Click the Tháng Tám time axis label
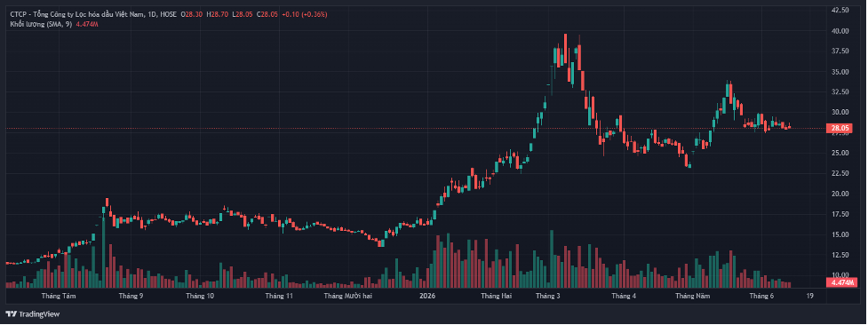 click(x=59, y=297)
